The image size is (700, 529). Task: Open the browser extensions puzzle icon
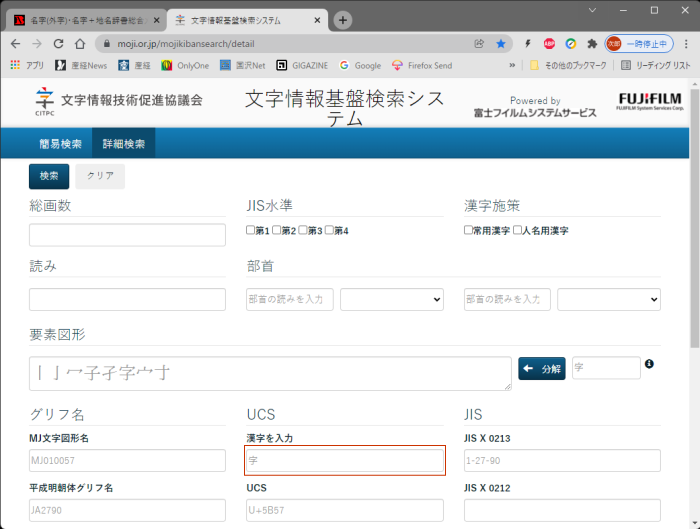pos(592,44)
